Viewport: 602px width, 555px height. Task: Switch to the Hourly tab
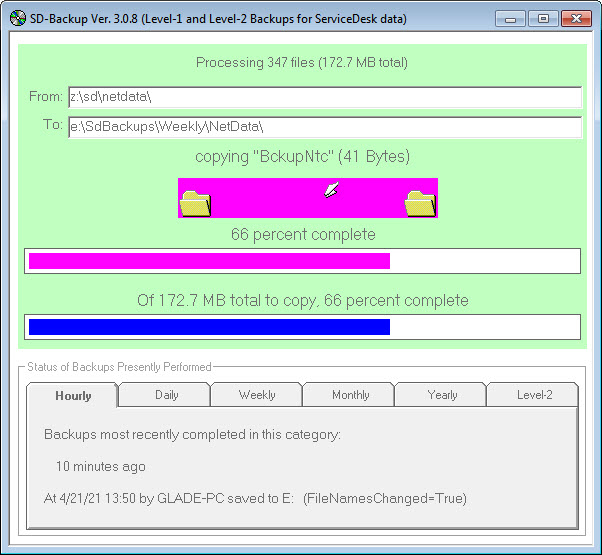pos(73,396)
